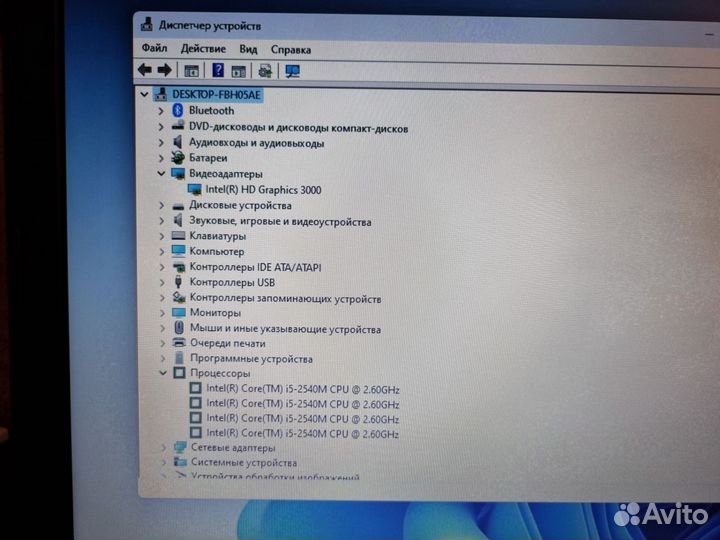
Task: Expand Звуковые, игровые и видеоустройства
Action: click(161, 221)
